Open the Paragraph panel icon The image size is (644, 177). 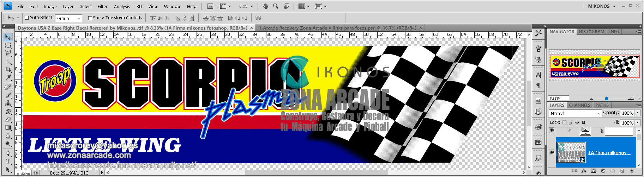click(538, 85)
